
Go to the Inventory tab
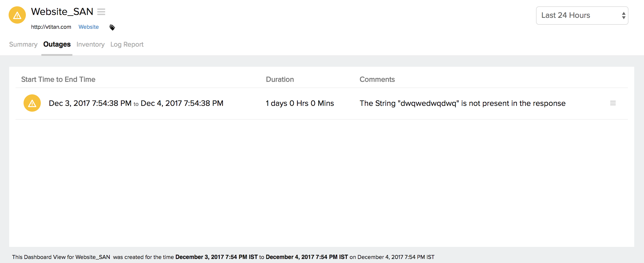[90, 44]
